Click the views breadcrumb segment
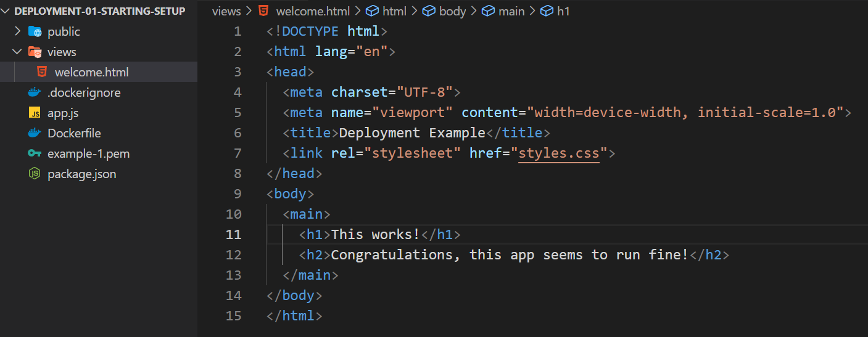The height and width of the screenshot is (337, 868). click(226, 11)
